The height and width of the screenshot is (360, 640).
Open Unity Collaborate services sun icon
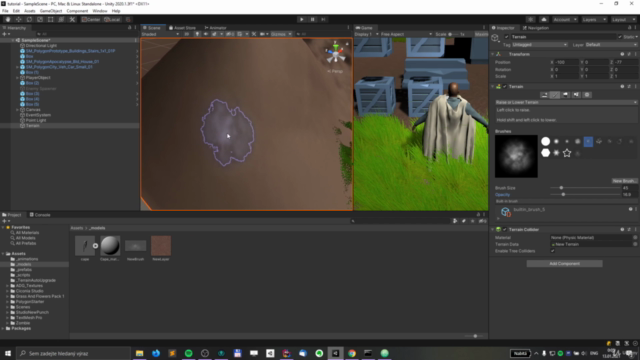coord(530,19)
